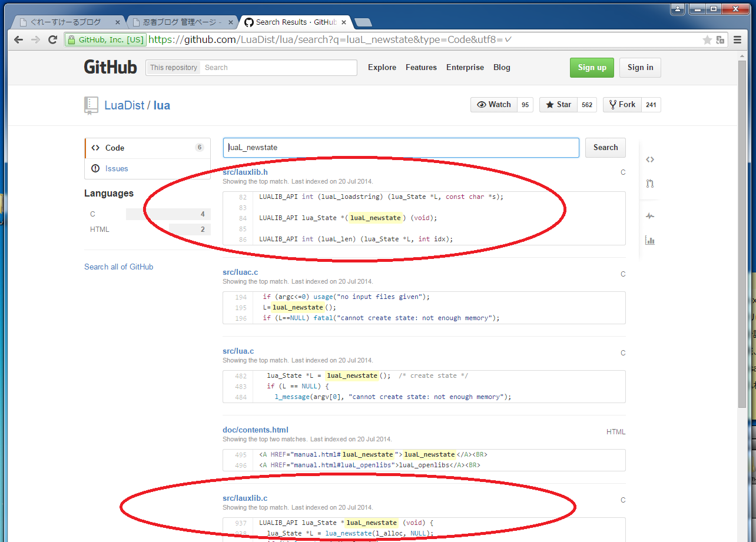Close the ぐれーすけーるブログ tab
Screen dimensions: 756x542
click(x=118, y=22)
